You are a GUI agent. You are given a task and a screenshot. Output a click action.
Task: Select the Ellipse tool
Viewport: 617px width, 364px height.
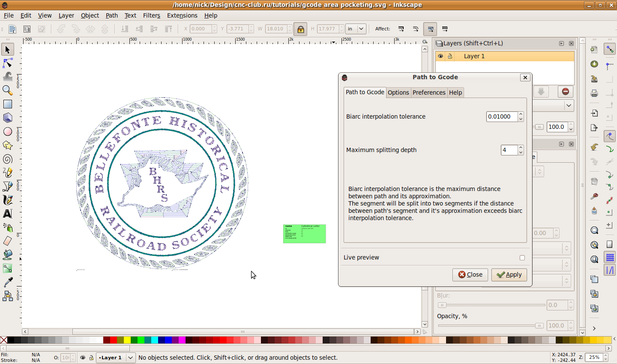pos(7,131)
